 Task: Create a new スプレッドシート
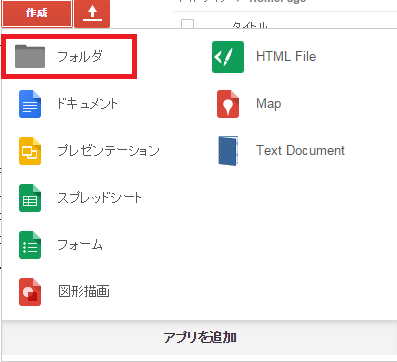tap(100, 198)
